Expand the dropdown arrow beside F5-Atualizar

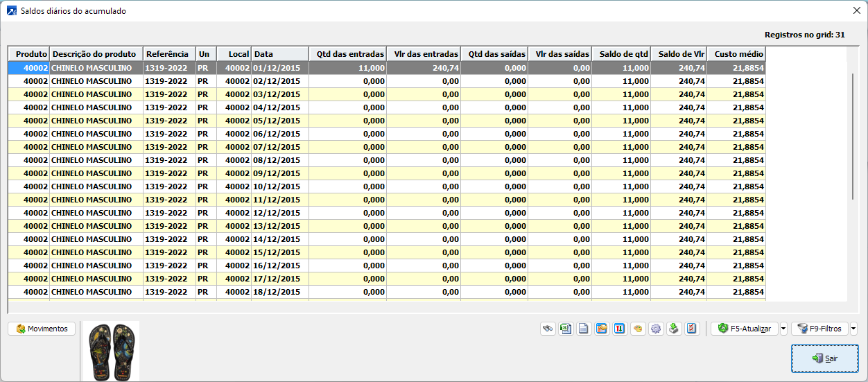[783, 329]
